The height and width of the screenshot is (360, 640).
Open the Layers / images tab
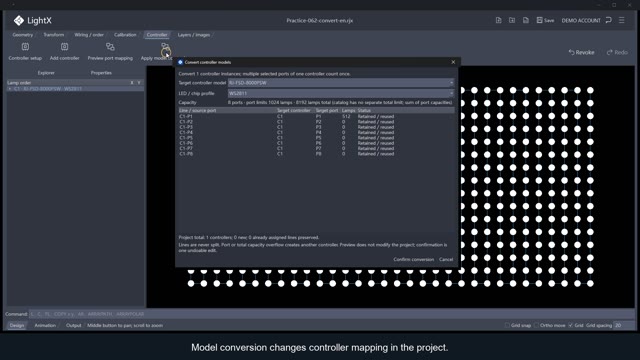(194, 35)
